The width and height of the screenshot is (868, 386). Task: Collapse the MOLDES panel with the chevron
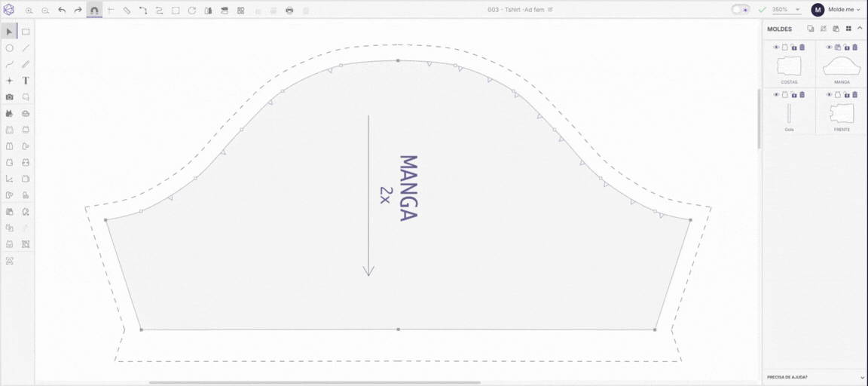click(860, 28)
